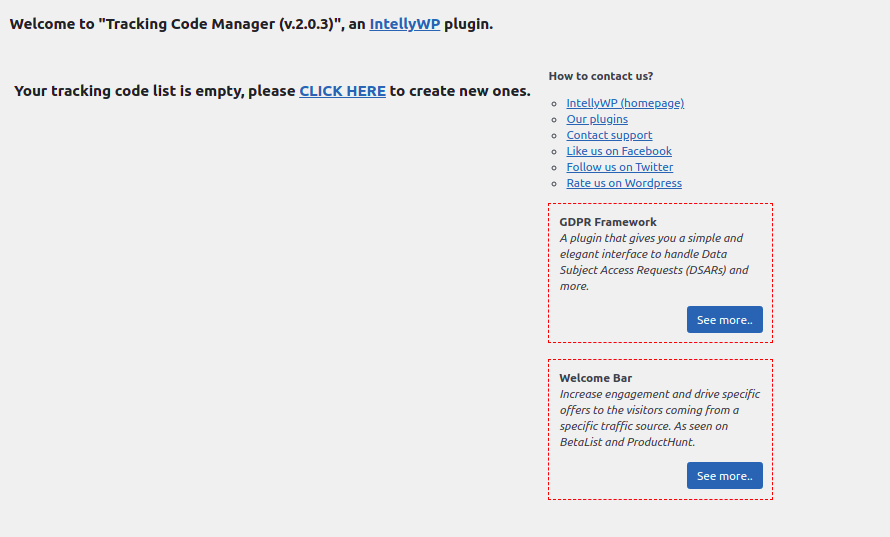The height and width of the screenshot is (537, 890).
Task: Click the bullet beside IntellyWP (homepage)
Action: point(555,104)
